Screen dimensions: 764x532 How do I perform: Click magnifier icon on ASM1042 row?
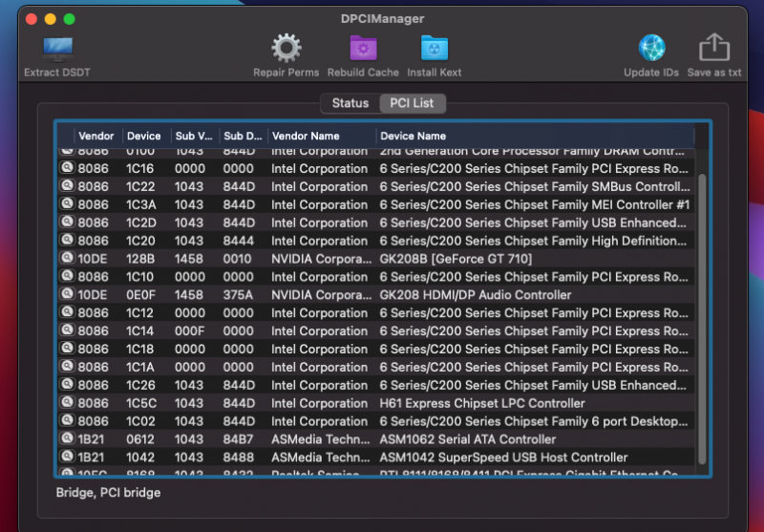pos(67,457)
